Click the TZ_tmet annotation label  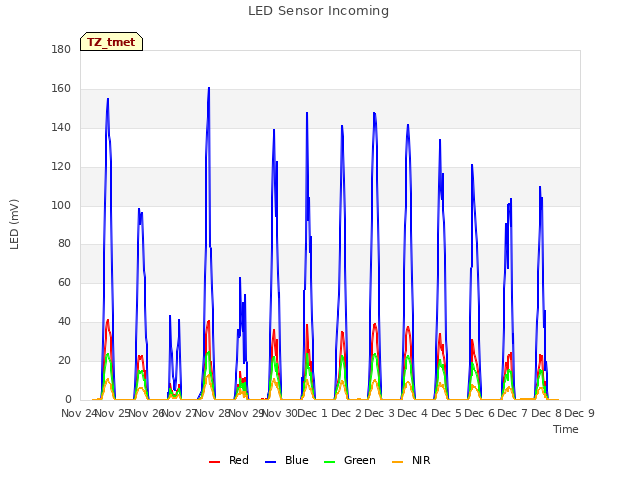(111, 42)
